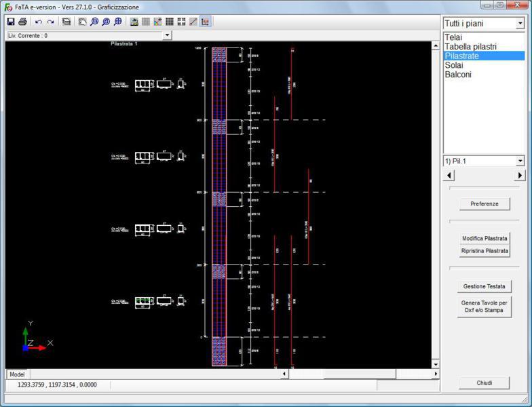Screen dimensions: 532x407
Task: Click the vertical scrollbar down arrow
Action: coord(436,365)
